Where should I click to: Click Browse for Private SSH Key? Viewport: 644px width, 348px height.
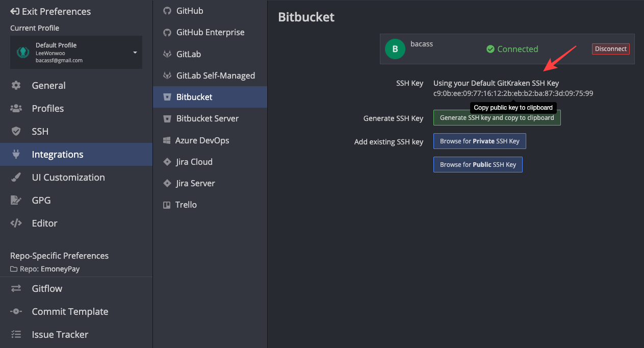pos(480,141)
